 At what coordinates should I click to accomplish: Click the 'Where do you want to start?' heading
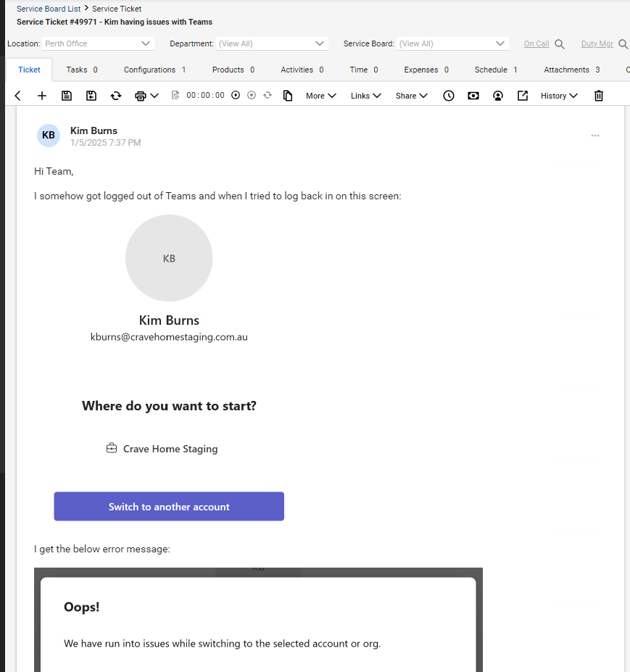click(x=169, y=406)
